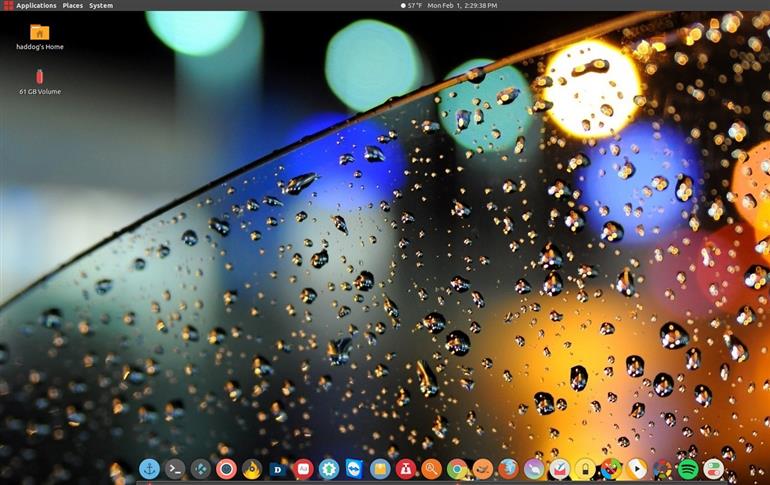Open Spotify from the dock

pyautogui.click(x=688, y=469)
